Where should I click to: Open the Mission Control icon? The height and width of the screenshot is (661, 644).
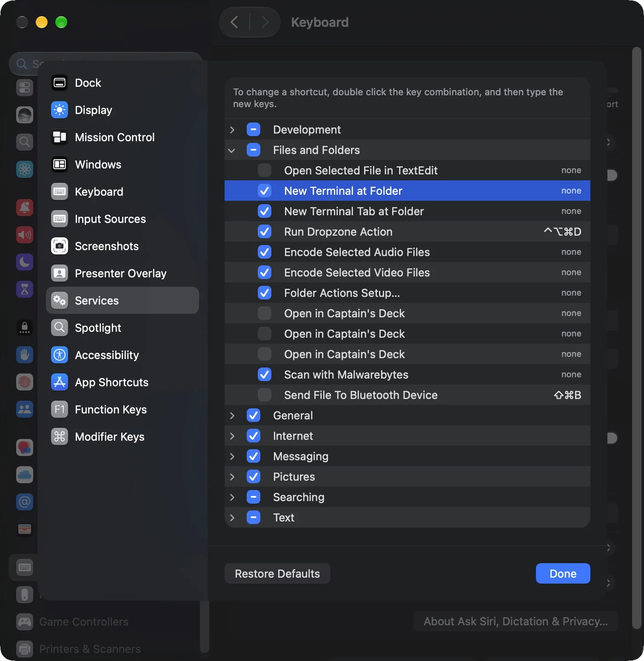coord(60,137)
